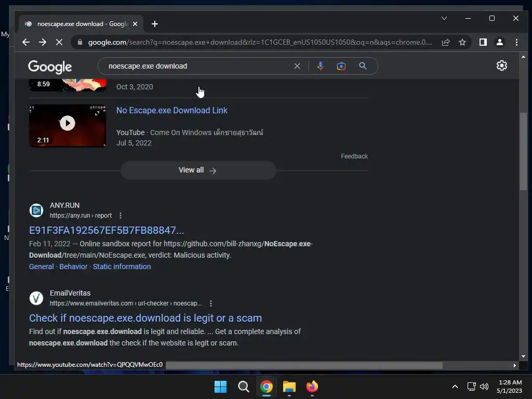Click horizontal scroll right arrow
This screenshot has height=399, width=532.
coord(515,365)
